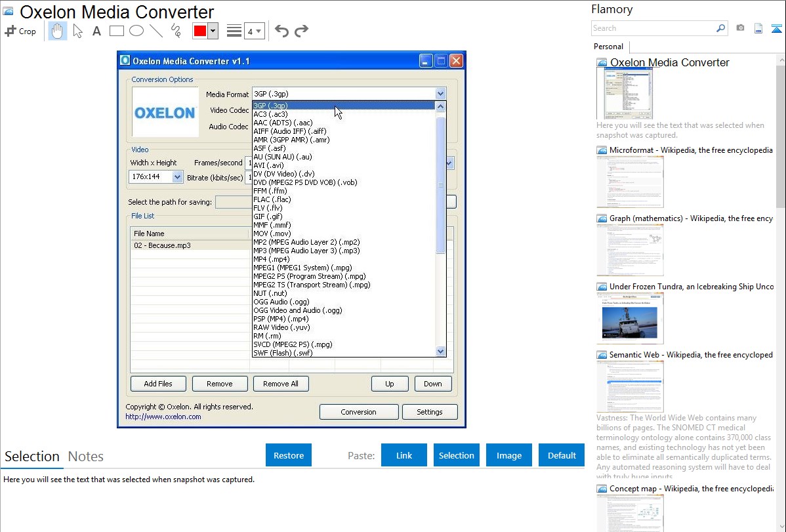Open the line width 4 dropdown
The width and height of the screenshot is (786, 532).
(255, 31)
